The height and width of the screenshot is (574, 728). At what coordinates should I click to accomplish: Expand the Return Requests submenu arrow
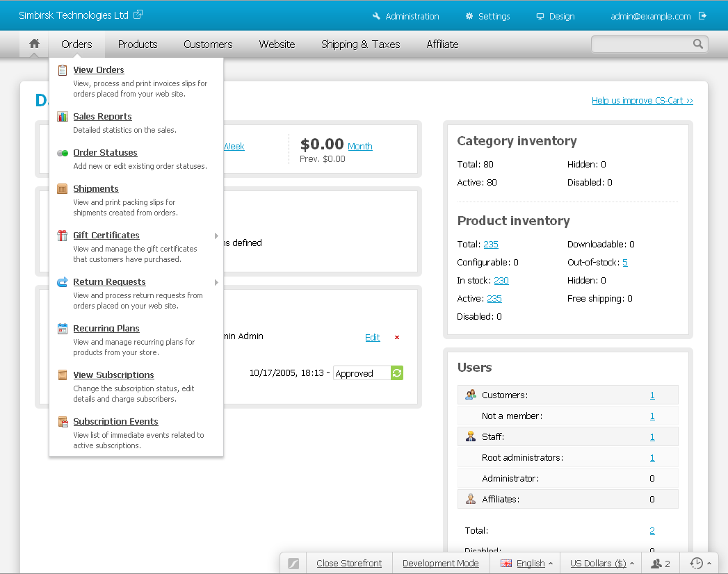click(216, 282)
